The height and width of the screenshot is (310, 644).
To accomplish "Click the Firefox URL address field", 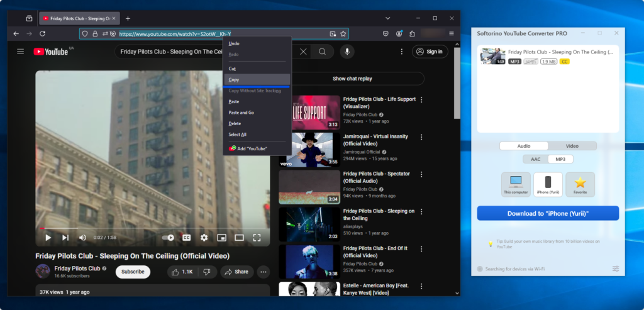I will pyautogui.click(x=214, y=34).
